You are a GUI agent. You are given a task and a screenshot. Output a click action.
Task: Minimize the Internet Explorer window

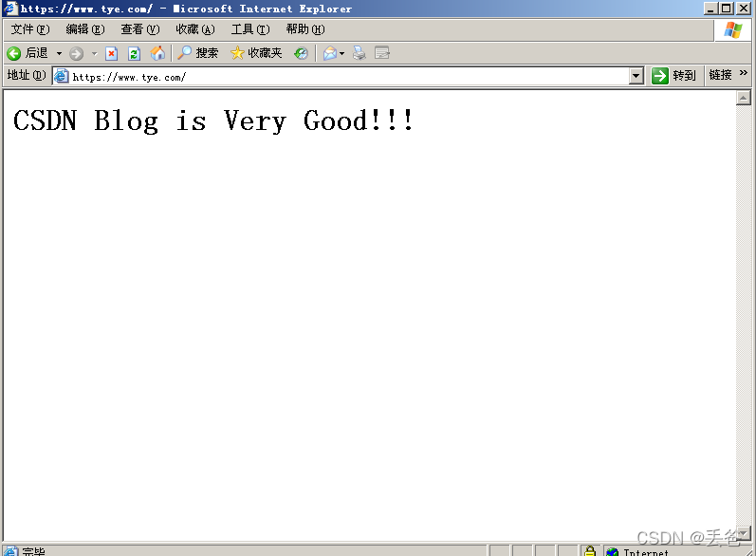click(x=710, y=9)
